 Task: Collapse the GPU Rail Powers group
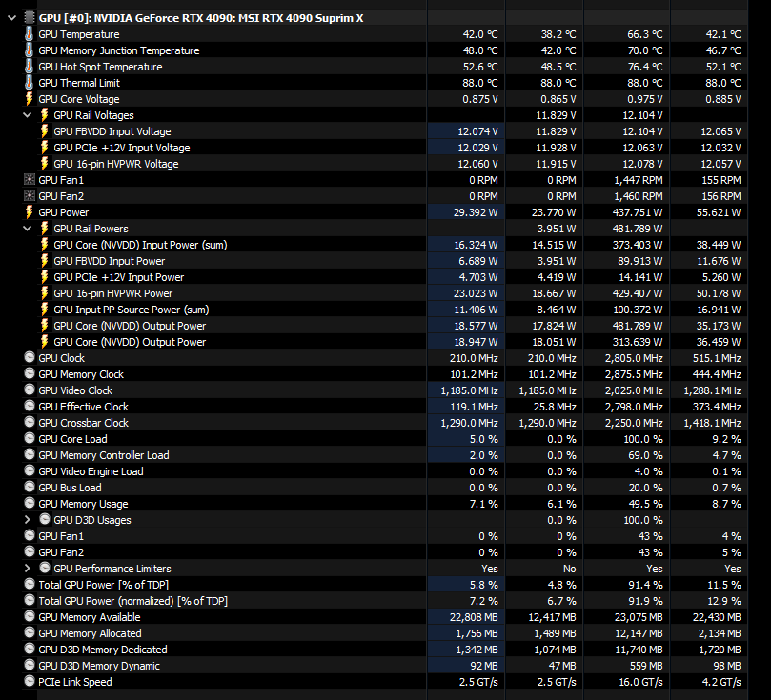pyautogui.click(x=28, y=229)
